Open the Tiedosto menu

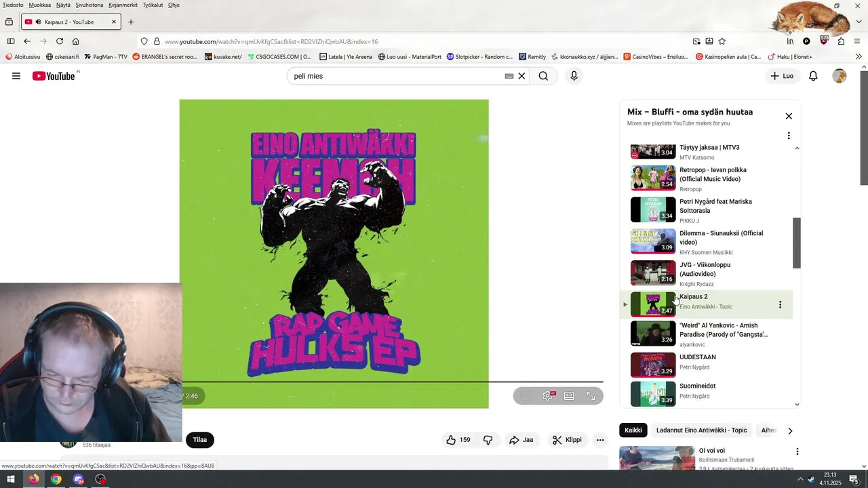[13, 5]
